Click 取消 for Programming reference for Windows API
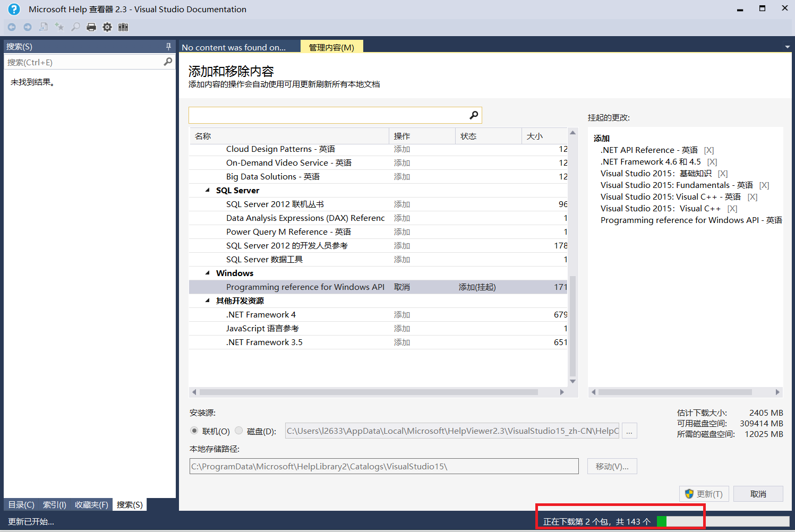The height and width of the screenshot is (532, 795). point(402,287)
